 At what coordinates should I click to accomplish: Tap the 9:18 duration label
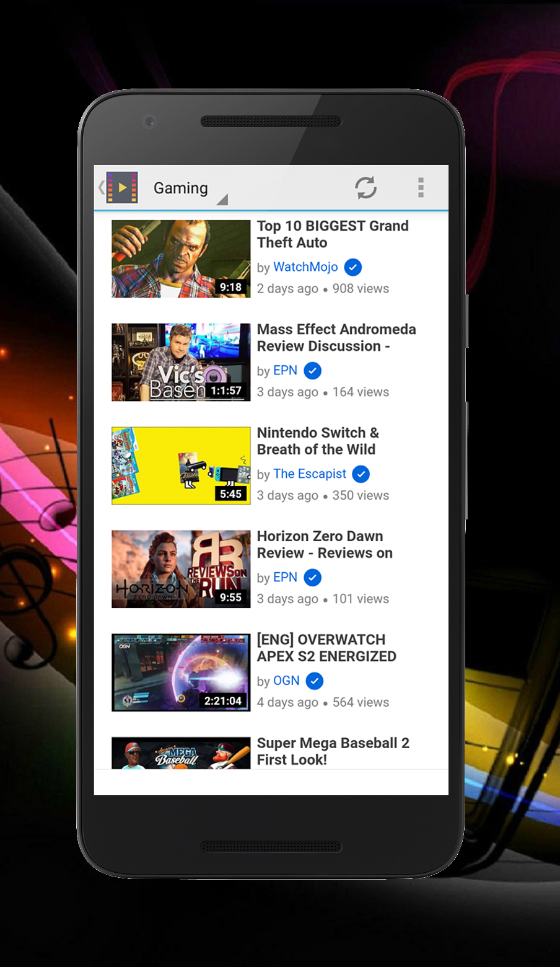point(231,287)
